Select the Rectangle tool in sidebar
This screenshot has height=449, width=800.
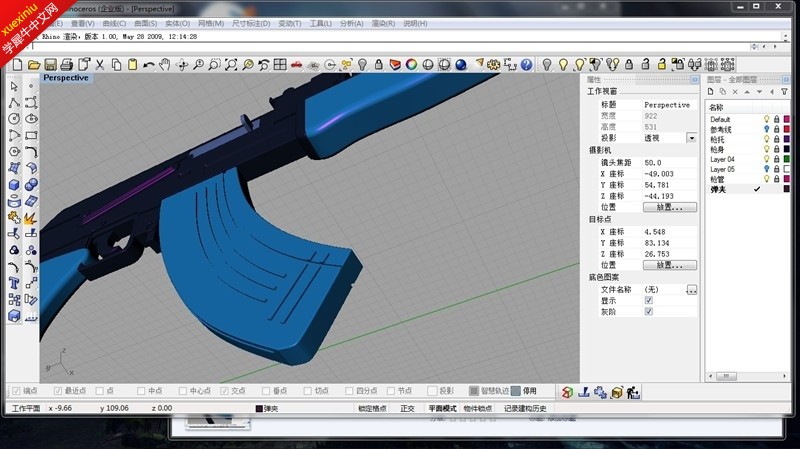[x=31, y=135]
